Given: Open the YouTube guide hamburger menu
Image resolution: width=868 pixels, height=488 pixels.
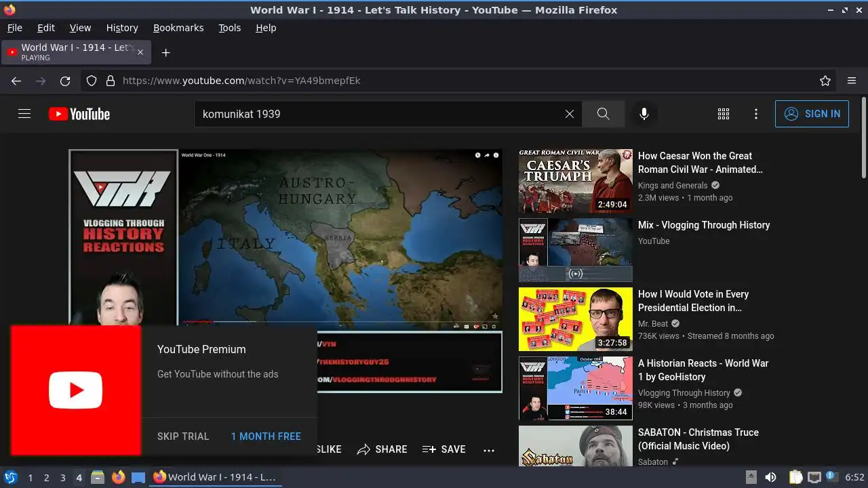Looking at the screenshot, I should 24,114.
